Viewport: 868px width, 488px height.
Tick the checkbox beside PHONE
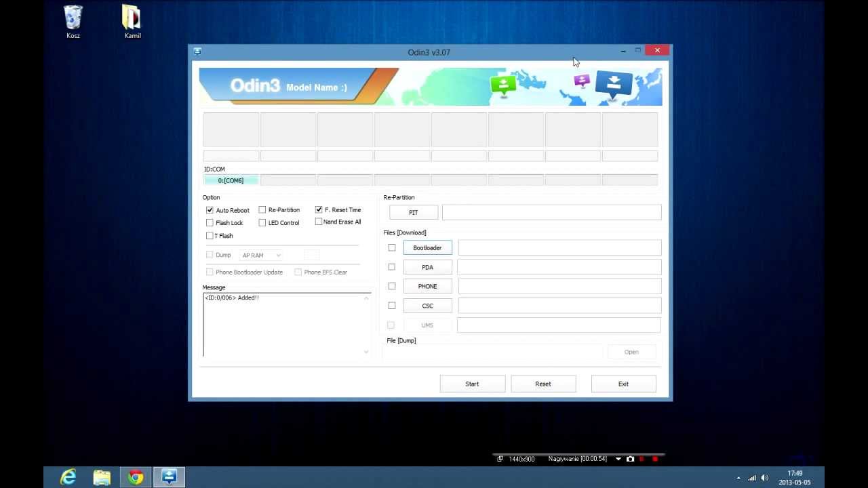[x=392, y=286]
